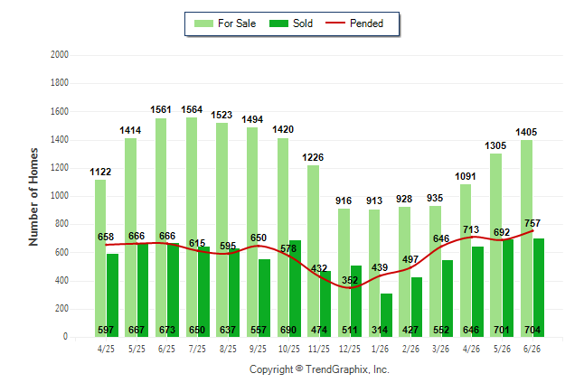584x392 pixels.
Task: Click the 6/25 For Sale bar labeled 1561
Action: (x=161, y=228)
